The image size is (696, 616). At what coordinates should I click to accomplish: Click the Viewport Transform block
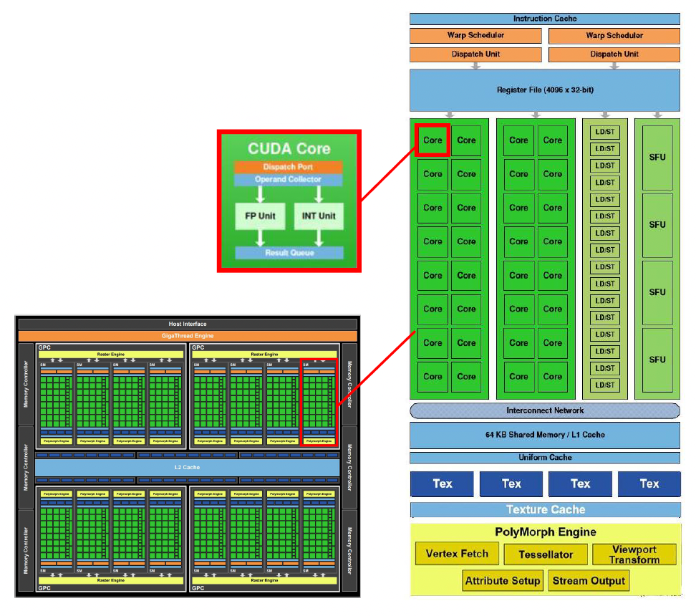click(634, 554)
